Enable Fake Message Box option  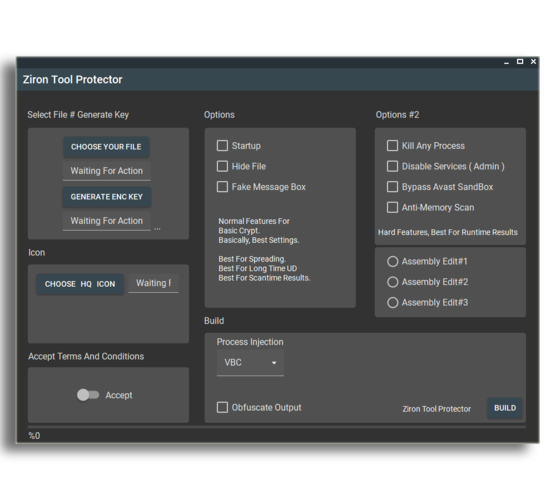tap(222, 187)
